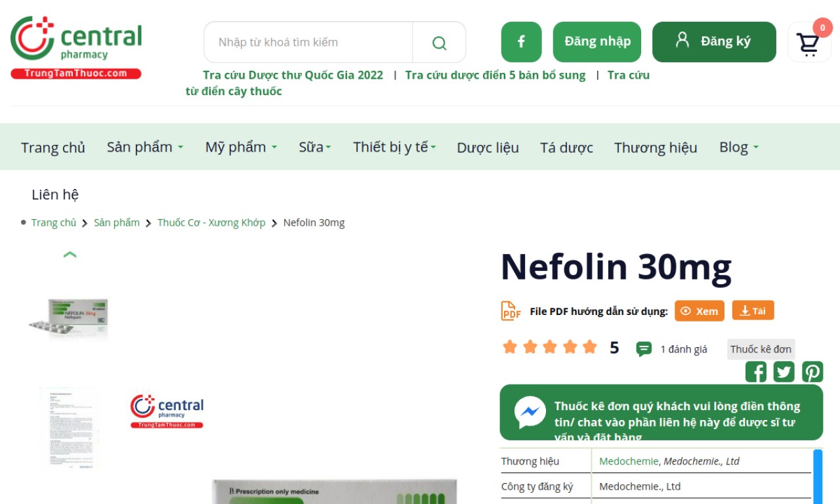Expand the Blog menu
Screen dimensions: 840x504
739,147
